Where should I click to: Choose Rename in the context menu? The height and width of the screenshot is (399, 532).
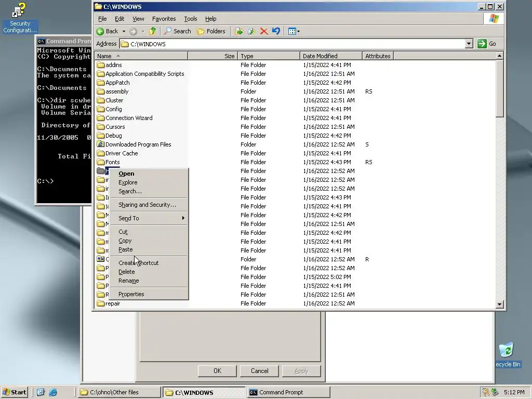[x=149, y=281]
